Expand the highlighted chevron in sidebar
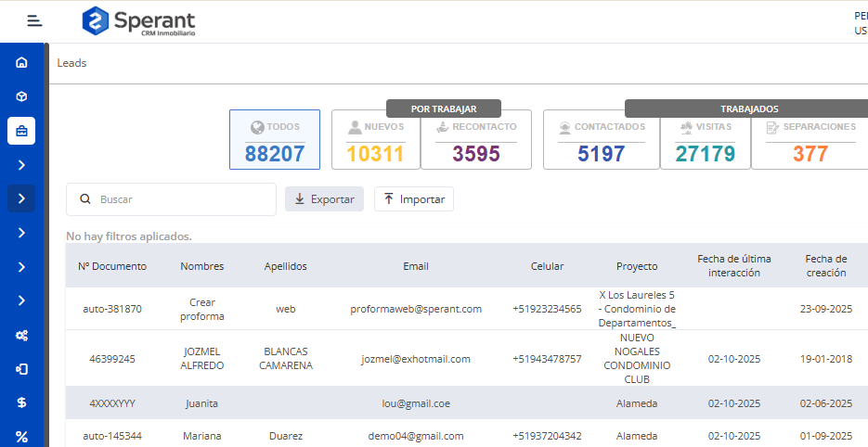Image resolution: width=868 pixels, height=447 pixels. point(21,198)
